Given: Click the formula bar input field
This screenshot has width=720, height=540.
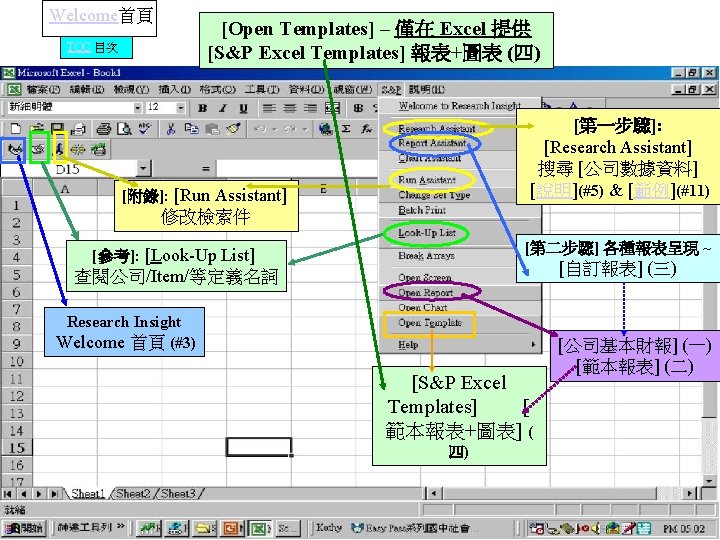Looking at the screenshot, I should point(297,169).
